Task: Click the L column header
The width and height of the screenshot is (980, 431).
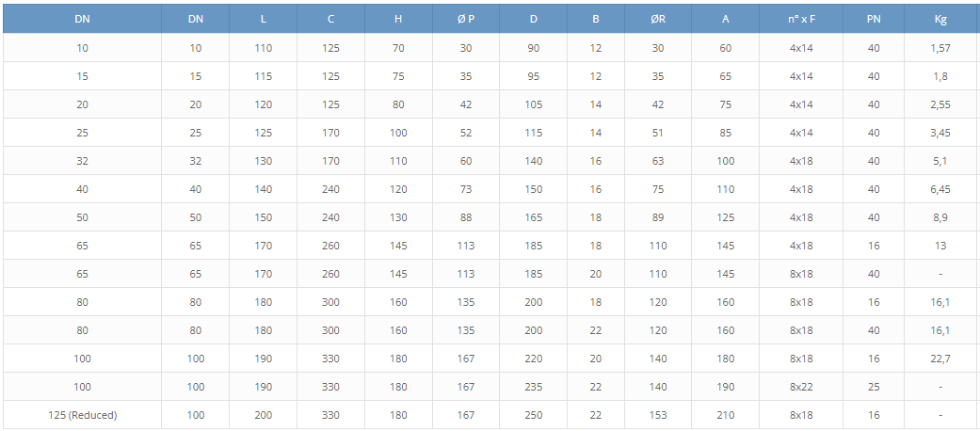Action: coord(264,19)
